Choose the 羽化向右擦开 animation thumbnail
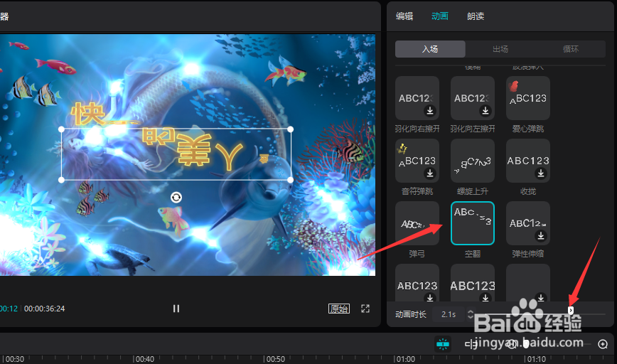 pos(417,98)
